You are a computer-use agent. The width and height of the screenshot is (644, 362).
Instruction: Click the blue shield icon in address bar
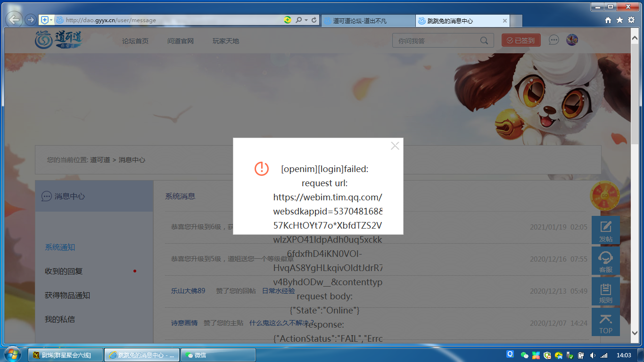[44, 20]
